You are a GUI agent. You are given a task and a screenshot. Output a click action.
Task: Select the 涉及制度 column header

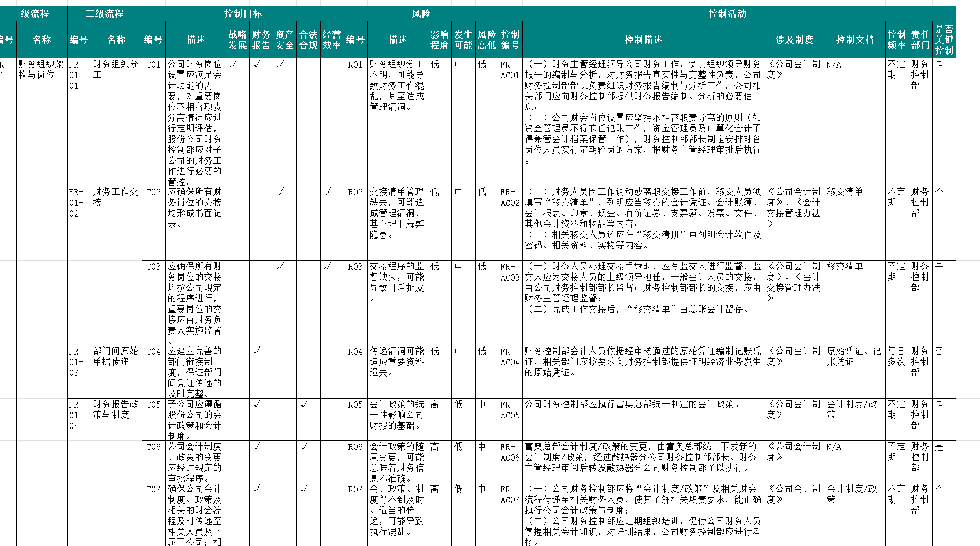click(795, 40)
